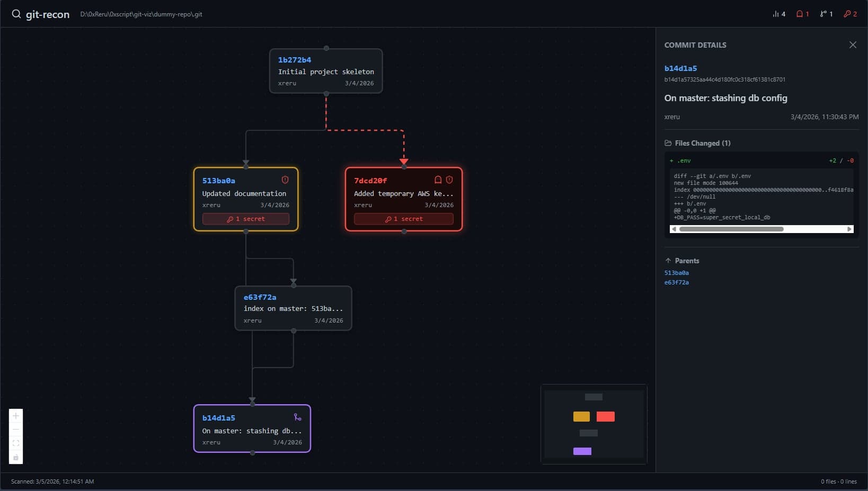Click the 'Scanned: 3/5/2026' status text

52,481
